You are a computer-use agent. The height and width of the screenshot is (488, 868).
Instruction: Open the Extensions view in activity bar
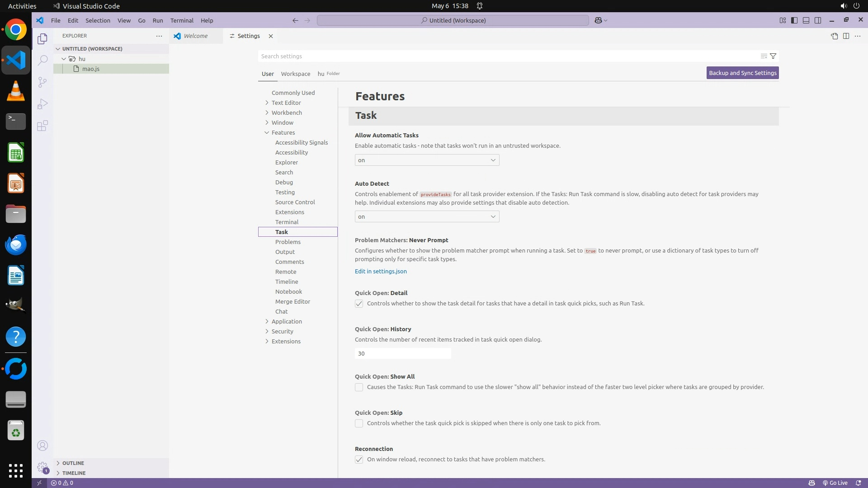[x=42, y=126]
